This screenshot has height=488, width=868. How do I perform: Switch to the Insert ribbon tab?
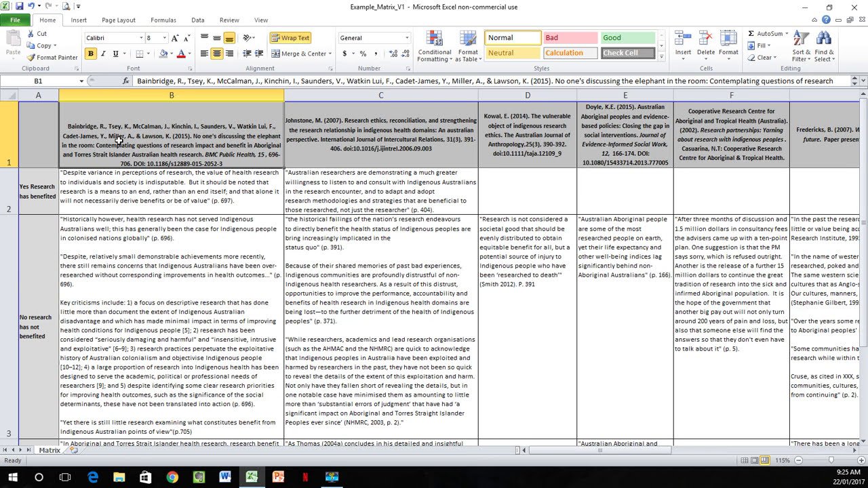click(x=79, y=20)
